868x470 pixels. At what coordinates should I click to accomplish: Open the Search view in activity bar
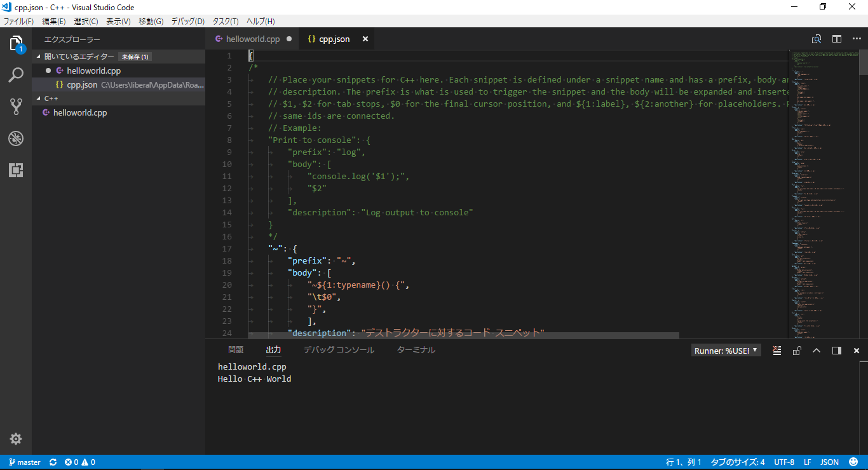16,76
